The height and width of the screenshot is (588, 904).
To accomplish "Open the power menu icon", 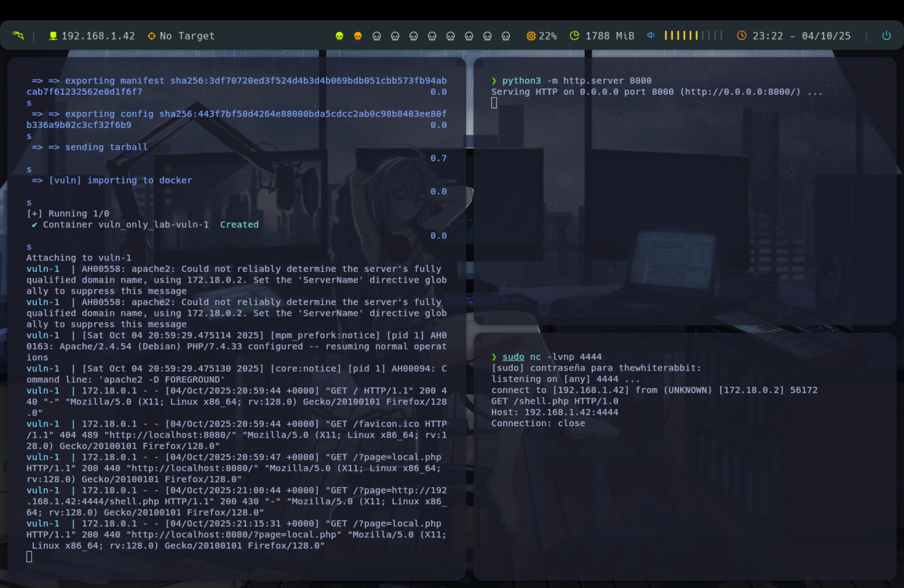I will click(886, 36).
